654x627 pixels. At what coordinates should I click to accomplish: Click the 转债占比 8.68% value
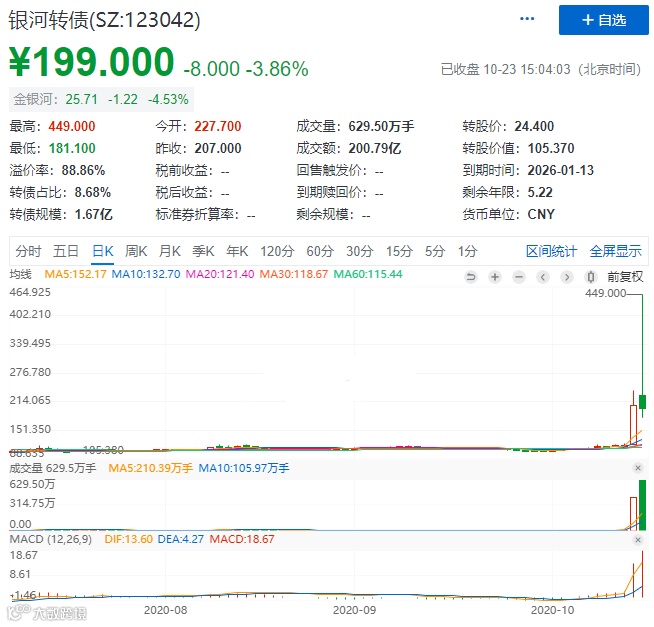pyautogui.click(x=93, y=192)
